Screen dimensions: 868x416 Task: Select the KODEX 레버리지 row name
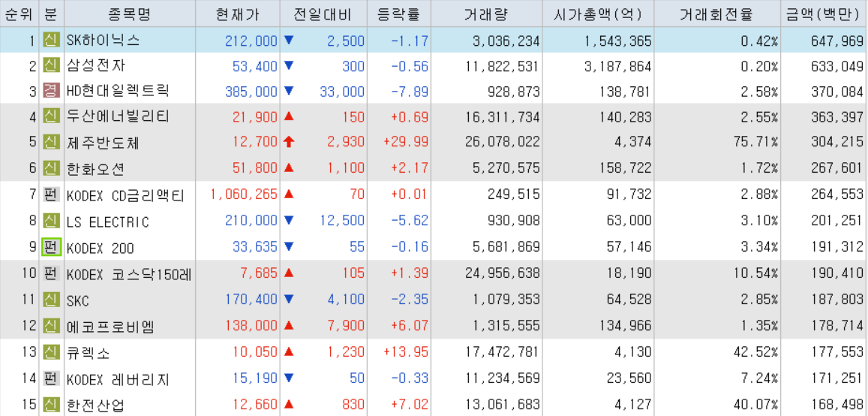click(x=117, y=379)
